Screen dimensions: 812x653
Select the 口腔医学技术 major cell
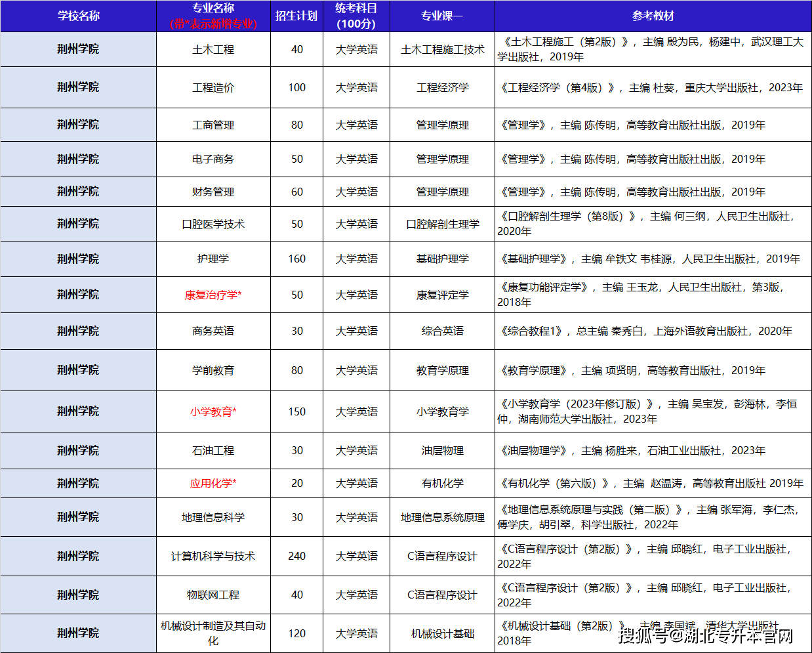click(213, 224)
